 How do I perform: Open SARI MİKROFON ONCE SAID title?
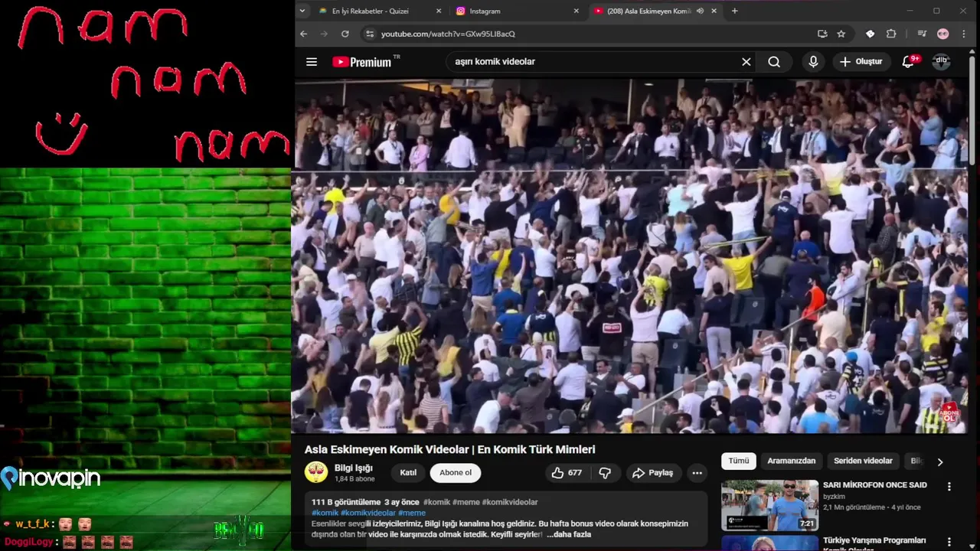click(x=875, y=485)
